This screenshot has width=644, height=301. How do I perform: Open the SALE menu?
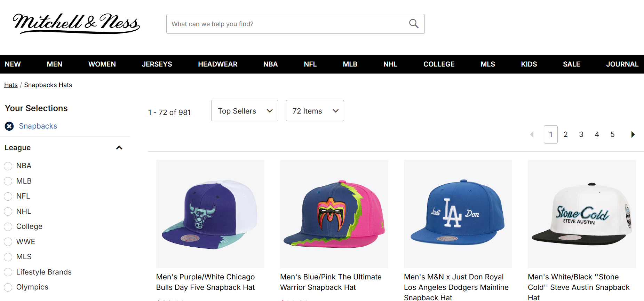(x=572, y=64)
